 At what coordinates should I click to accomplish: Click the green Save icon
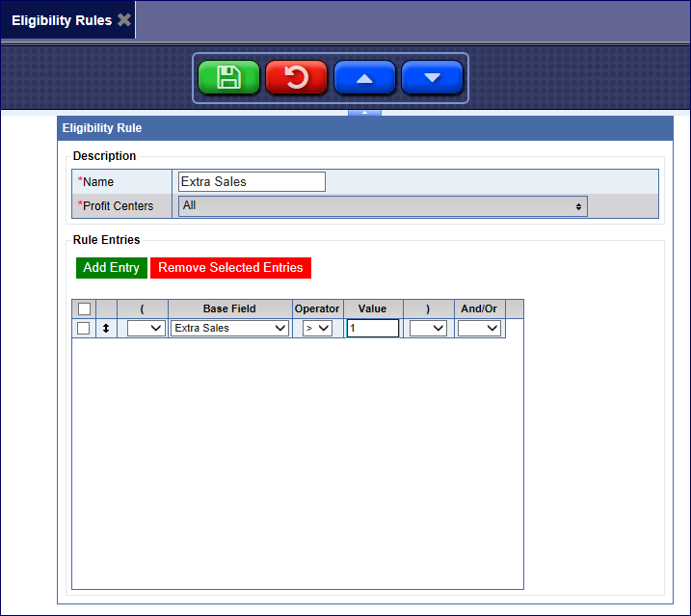tap(228, 78)
